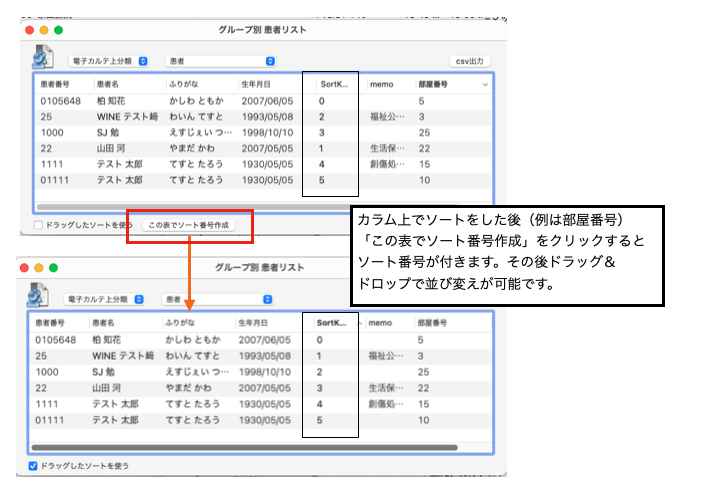
Task: Enable unchecked ドラッグしたソートを使う checkbox in upper window
Action: pyautogui.click(x=38, y=225)
